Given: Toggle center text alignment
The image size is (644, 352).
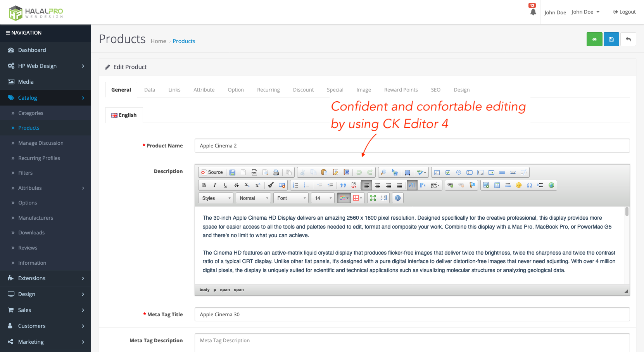Looking at the screenshot, I should point(378,185).
